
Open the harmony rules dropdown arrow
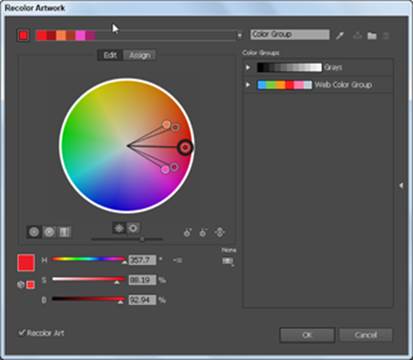coord(239,35)
